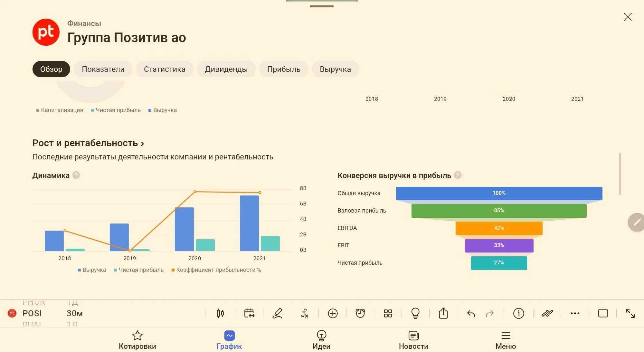
Task: Expand the chart to fullscreen
Action: click(x=630, y=313)
